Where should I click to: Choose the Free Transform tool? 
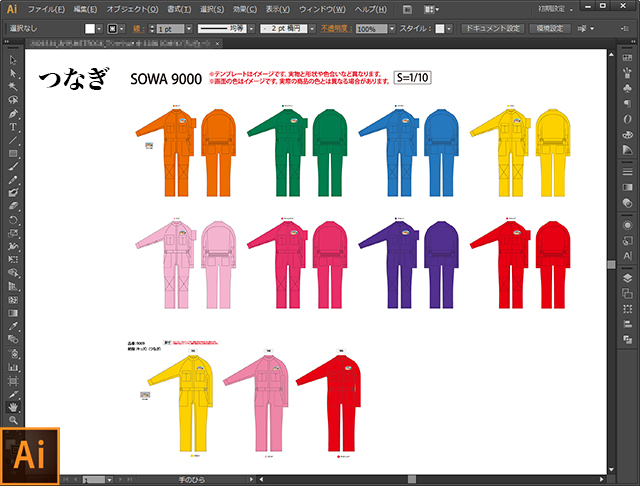coord(13,260)
